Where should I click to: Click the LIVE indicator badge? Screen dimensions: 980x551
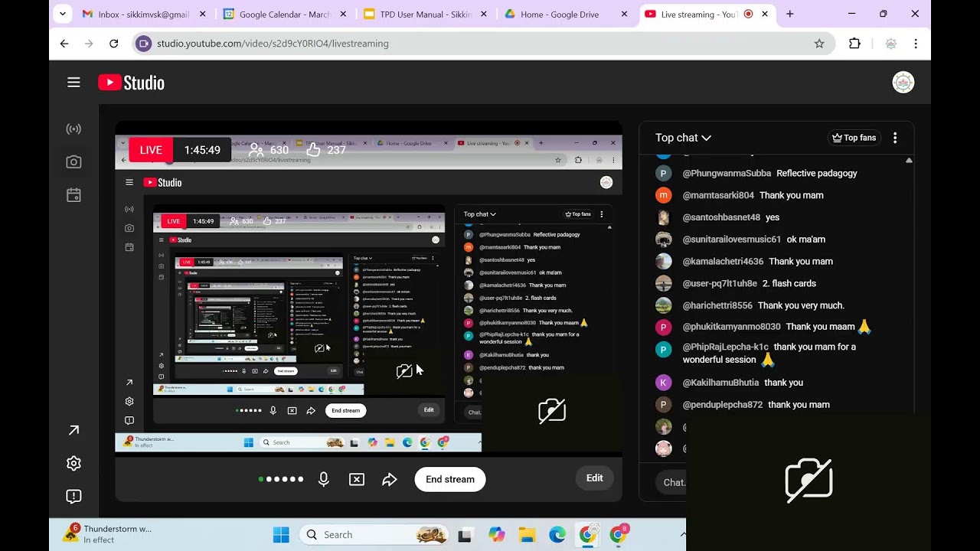click(151, 150)
